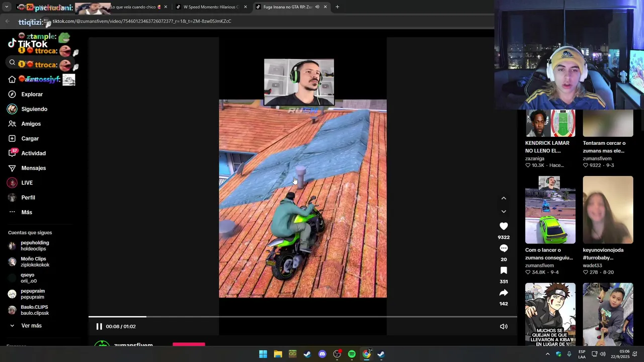The width and height of the screenshot is (644, 362).
Task: Click the Actividad icon with badge
Action: (12, 153)
